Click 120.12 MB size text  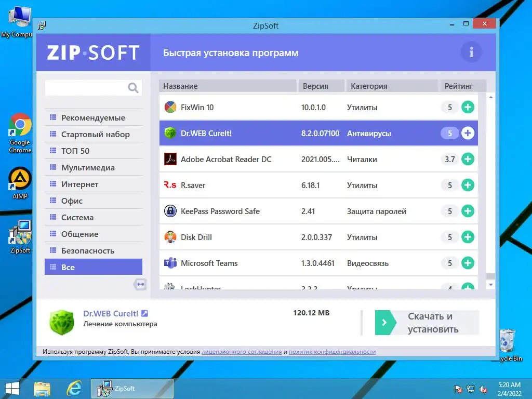coord(311,313)
